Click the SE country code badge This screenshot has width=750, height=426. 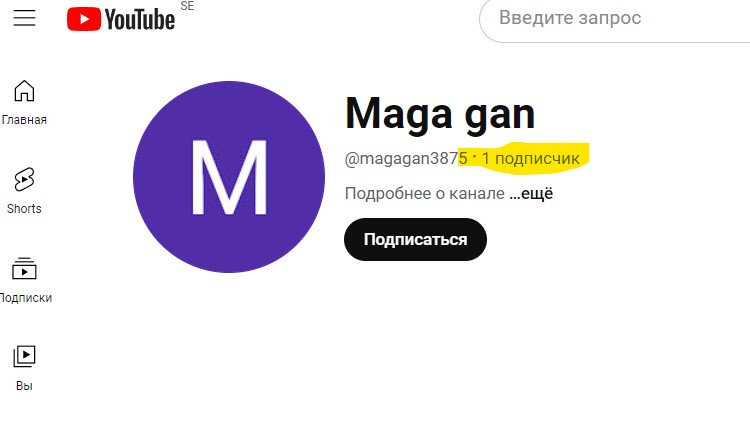tap(188, 6)
